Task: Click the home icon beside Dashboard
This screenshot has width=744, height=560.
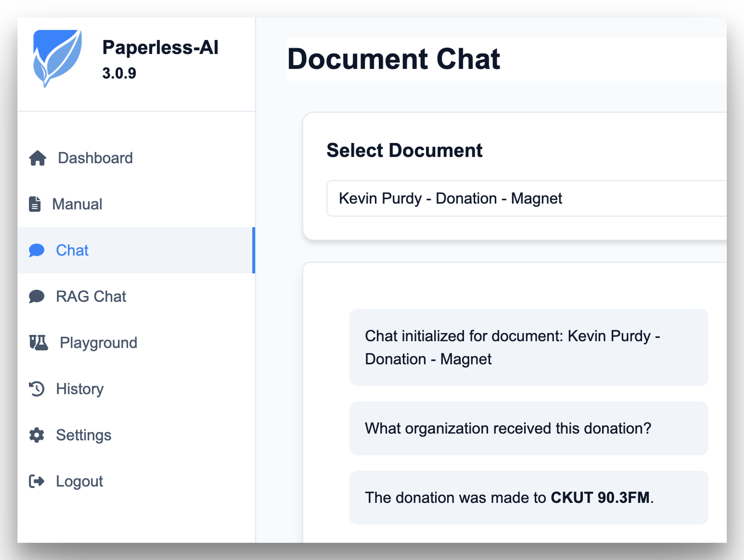Action: [37, 158]
